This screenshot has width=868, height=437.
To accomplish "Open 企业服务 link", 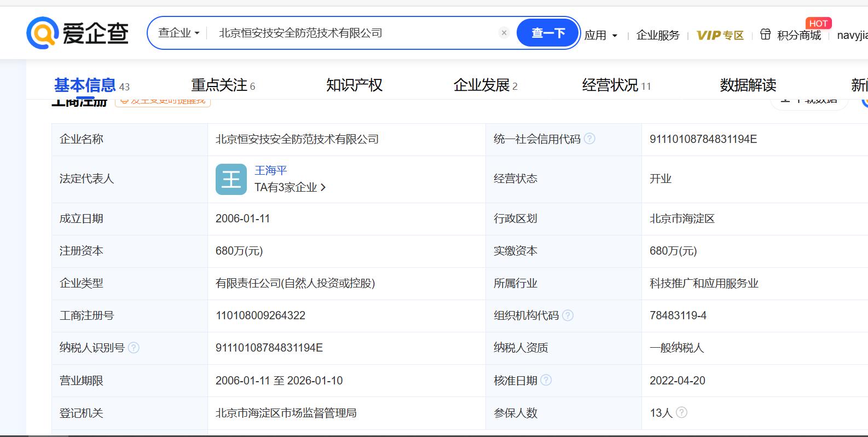I will pos(658,35).
